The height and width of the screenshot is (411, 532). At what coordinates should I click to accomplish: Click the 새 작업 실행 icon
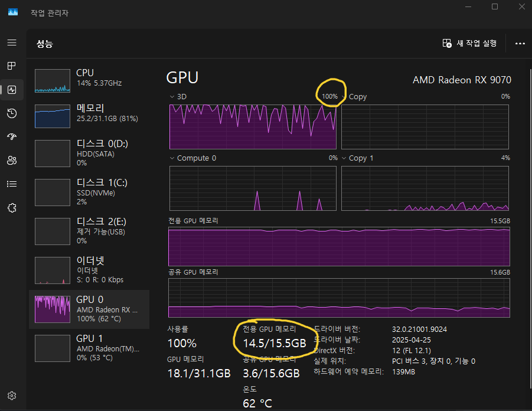tap(447, 43)
